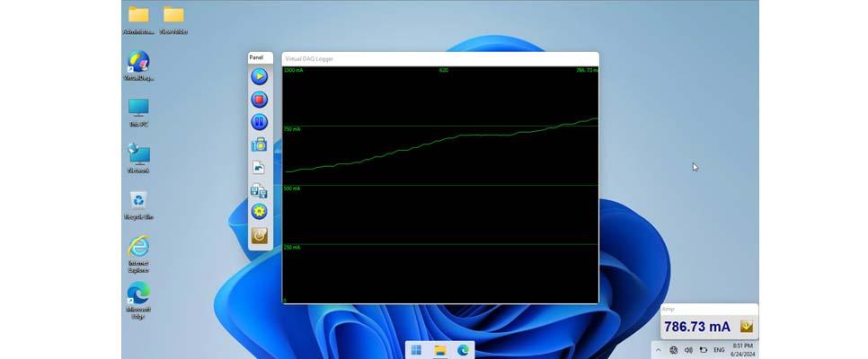This screenshot has height=359, width=868.
Task: Select the VirtualDAQ desktop shortcut
Action: point(138,66)
